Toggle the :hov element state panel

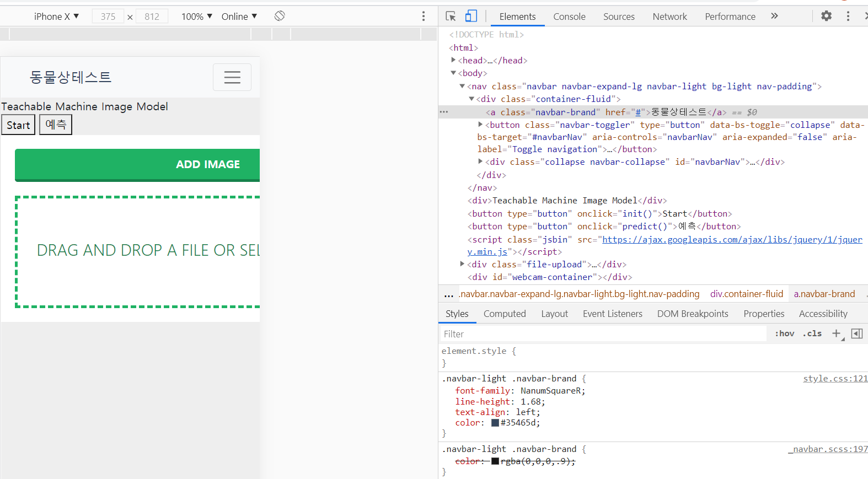pyautogui.click(x=785, y=333)
